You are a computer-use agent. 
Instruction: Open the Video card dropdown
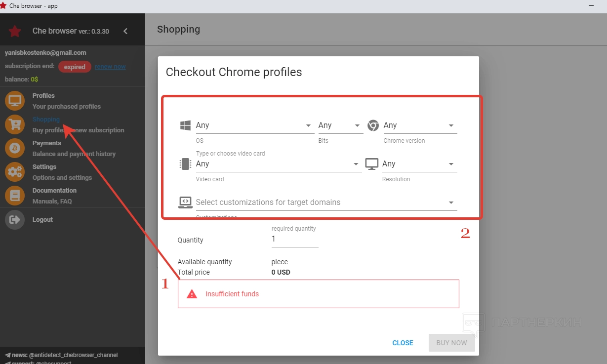coord(279,164)
